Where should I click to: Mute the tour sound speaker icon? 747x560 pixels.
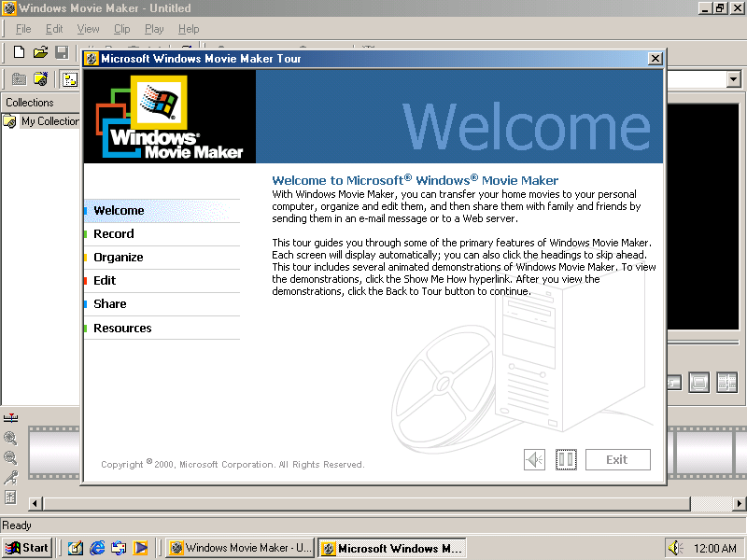click(x=534, y=459)
